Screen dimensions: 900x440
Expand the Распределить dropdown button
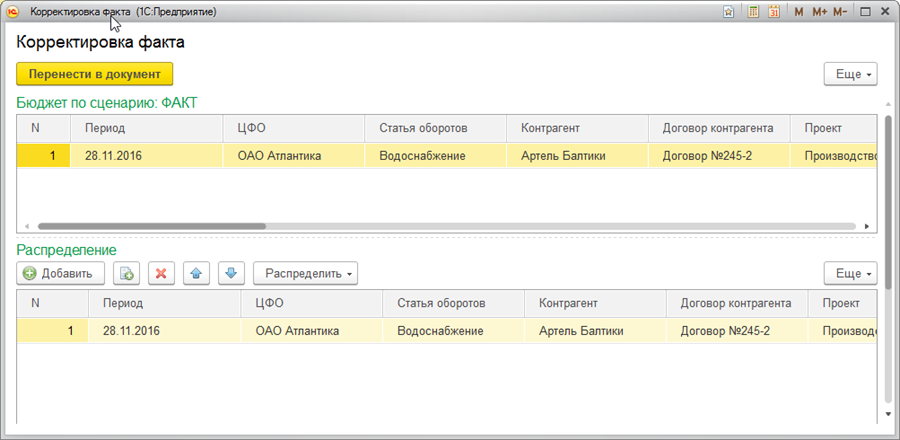pyautogui.click(x=305, y=273)
